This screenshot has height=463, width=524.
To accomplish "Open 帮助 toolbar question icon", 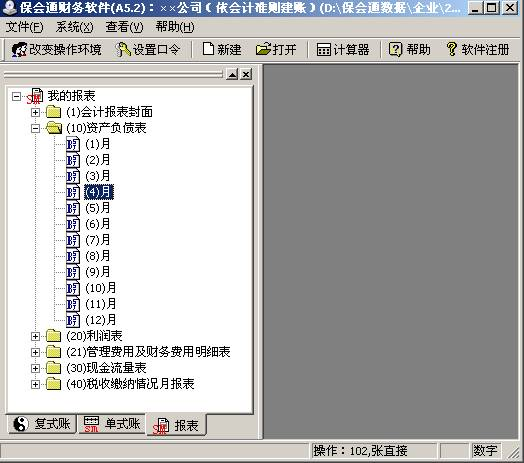I will pyautogui.click(x=395, y=49).
